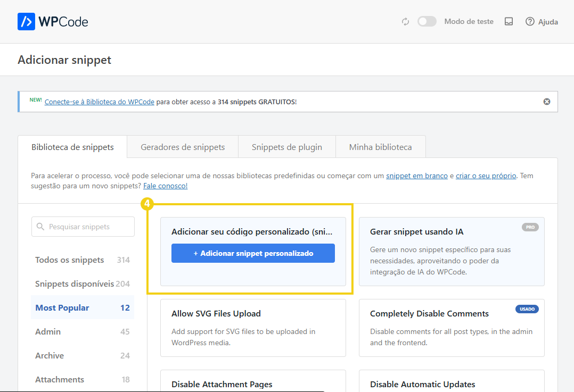This screenshot has height=392, width=574.
Task: Click Adicionar seu código personalizado card title
Action: (x=252, y=232)
